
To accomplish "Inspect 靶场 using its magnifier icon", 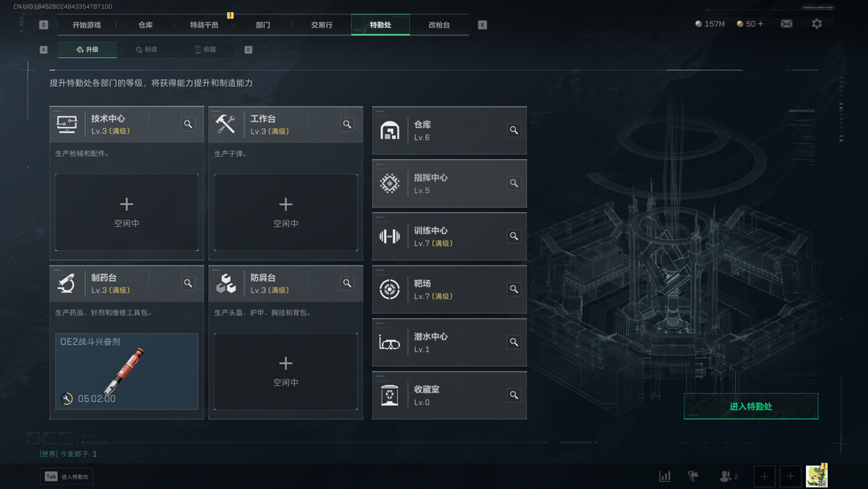I will (x=514, y=289).
